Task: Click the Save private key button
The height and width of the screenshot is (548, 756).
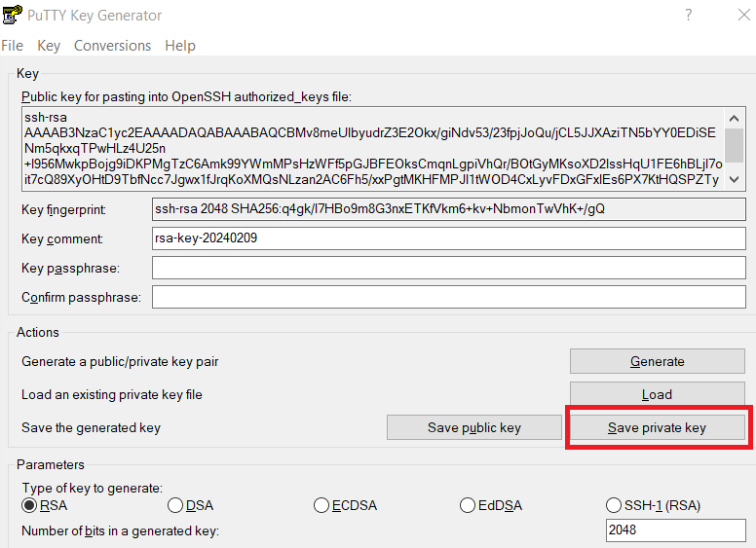Action: pos(657,427)
